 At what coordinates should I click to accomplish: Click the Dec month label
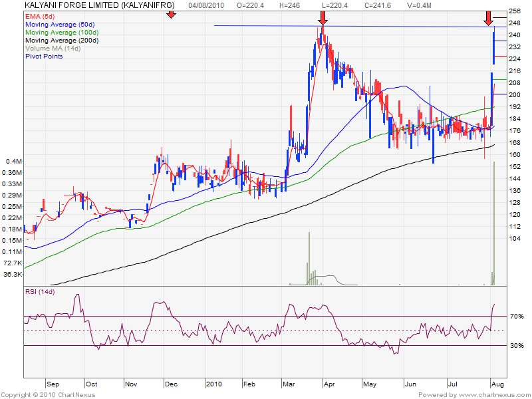(171, 384)
